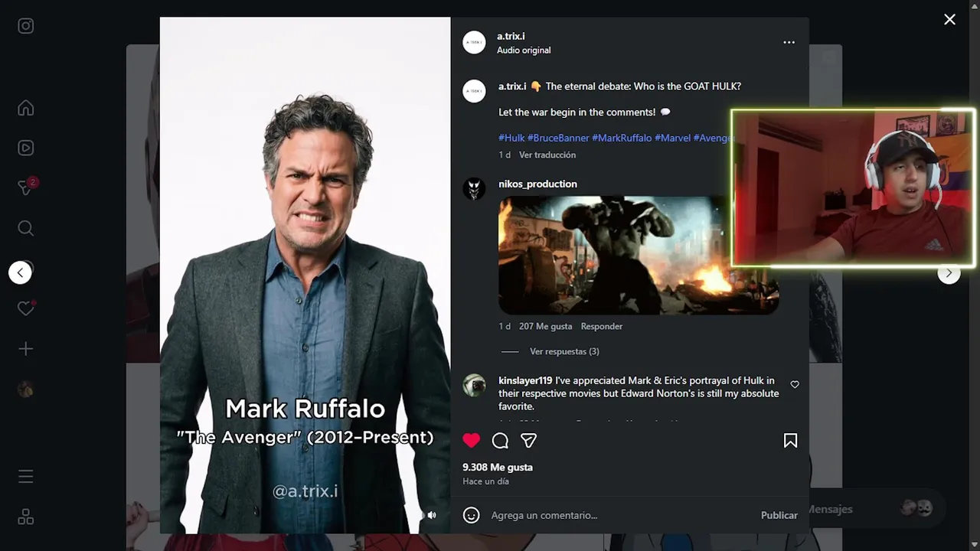Open the Create new post plus icon
Image resolution: width=980 pixels, height=551 pixels.
tap(26, 349)
